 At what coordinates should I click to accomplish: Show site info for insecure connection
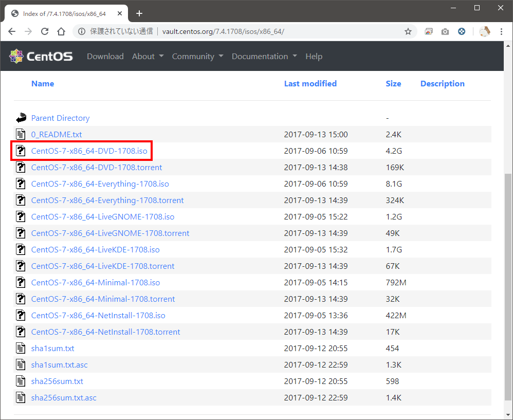pos(82,31)
